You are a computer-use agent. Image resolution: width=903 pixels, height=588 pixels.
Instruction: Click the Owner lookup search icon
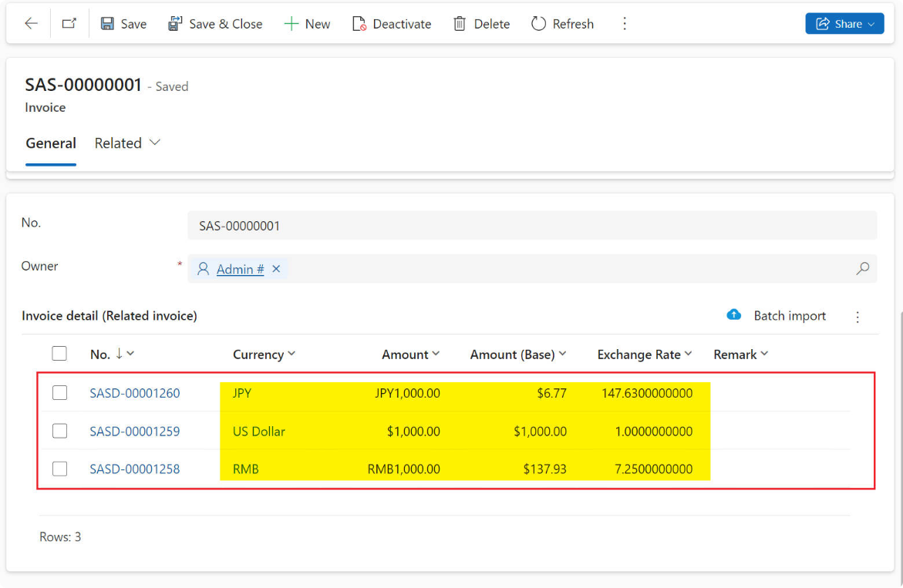tap(863, 269)
